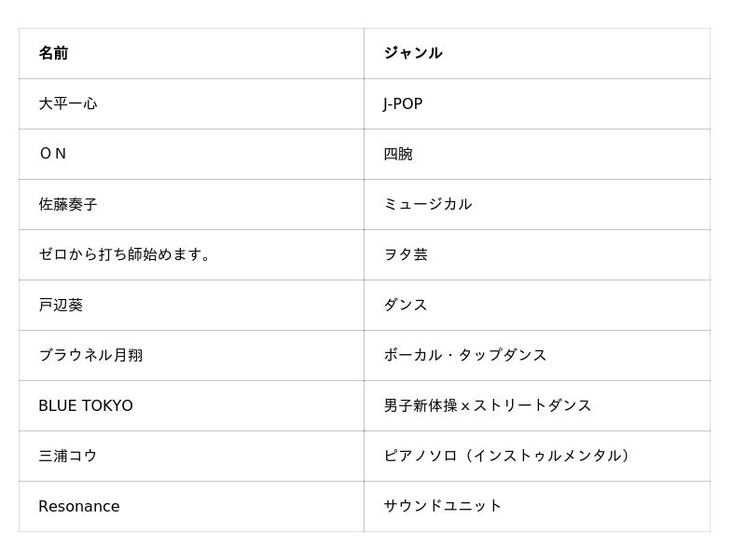Select the 戸辺葵 name cell

[61, 305]
